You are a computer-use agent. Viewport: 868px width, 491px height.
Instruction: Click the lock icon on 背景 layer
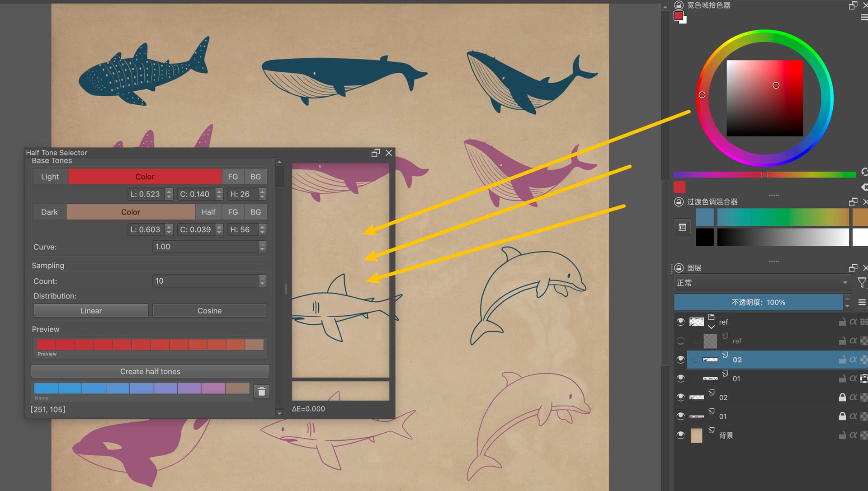coord(842,435)
